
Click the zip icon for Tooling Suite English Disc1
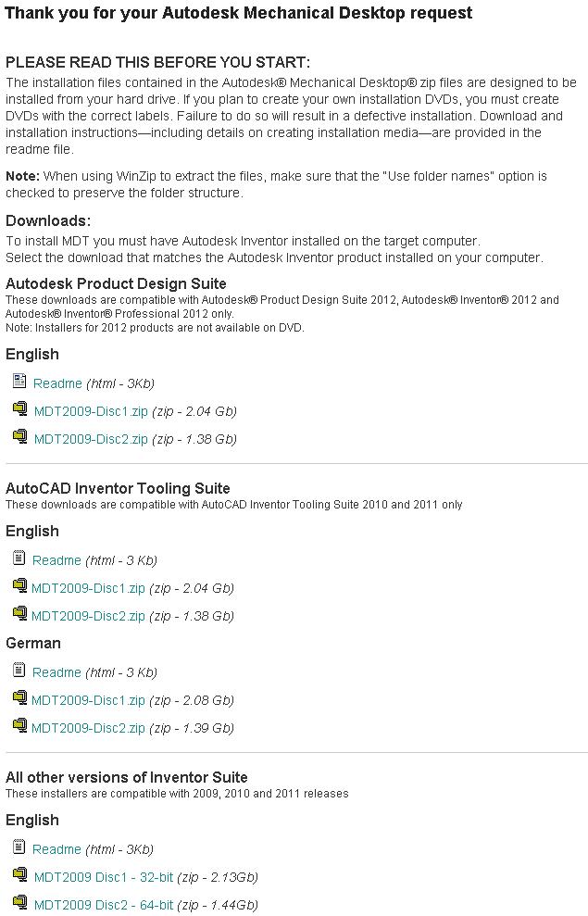pyautogui.click(x=19, y=585)
